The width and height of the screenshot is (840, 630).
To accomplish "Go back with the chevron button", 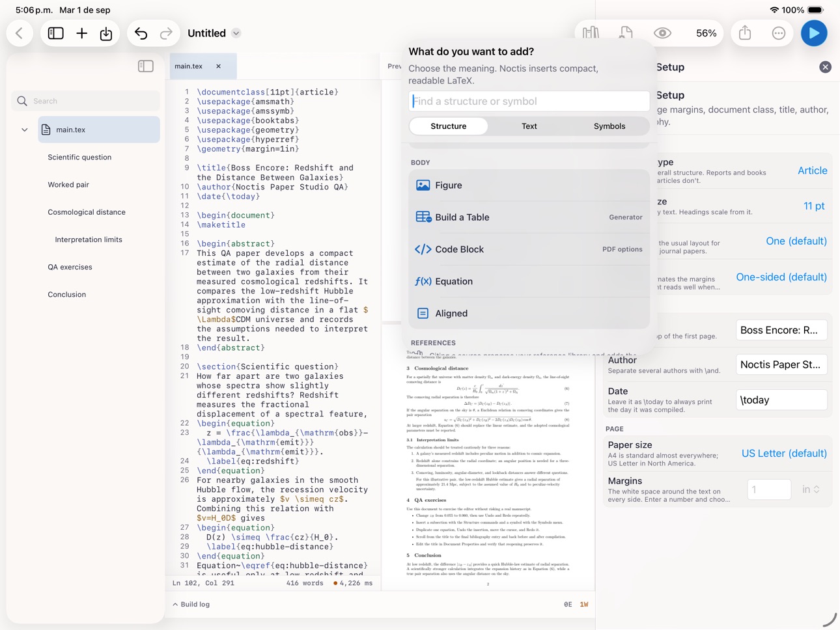I will 20,33.
